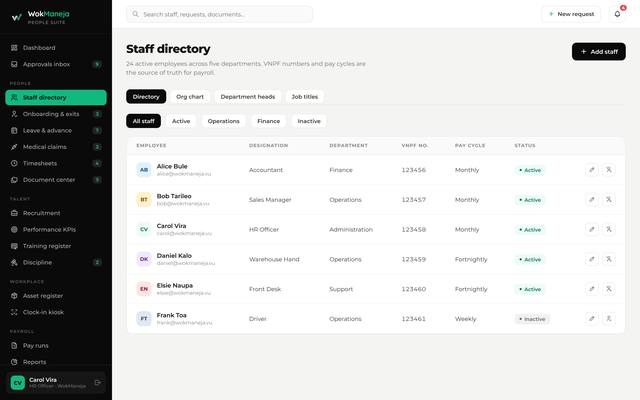Select Staff directory in sidebar
Screen dimensions: 640x400
56,98
